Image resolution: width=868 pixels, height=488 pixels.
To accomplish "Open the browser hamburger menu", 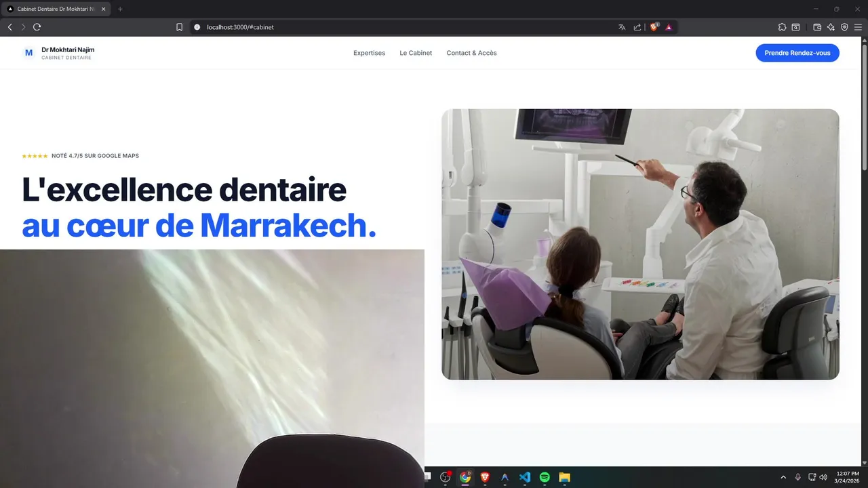I will click(858, 27).
